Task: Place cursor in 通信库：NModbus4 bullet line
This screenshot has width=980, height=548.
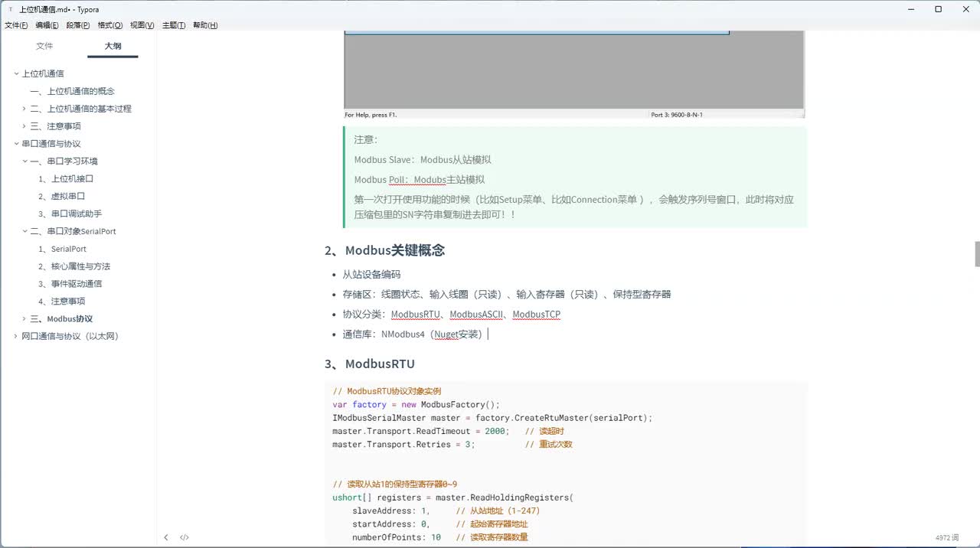Action: [x=415, y=334]
